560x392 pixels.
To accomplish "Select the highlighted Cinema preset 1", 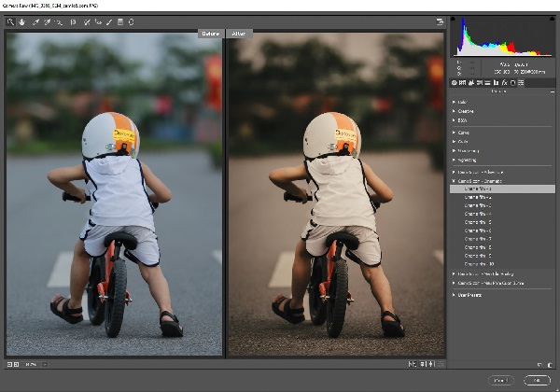I will tap(502, 189).
